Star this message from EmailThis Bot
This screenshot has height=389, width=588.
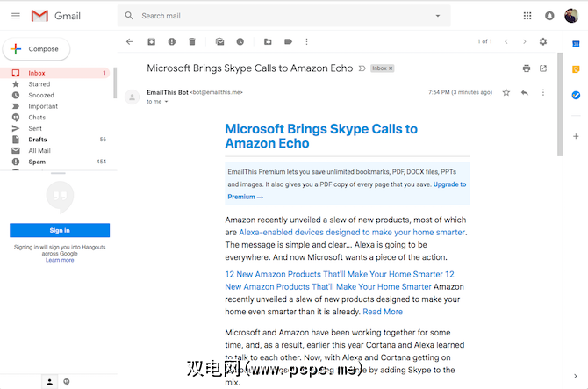506,92
